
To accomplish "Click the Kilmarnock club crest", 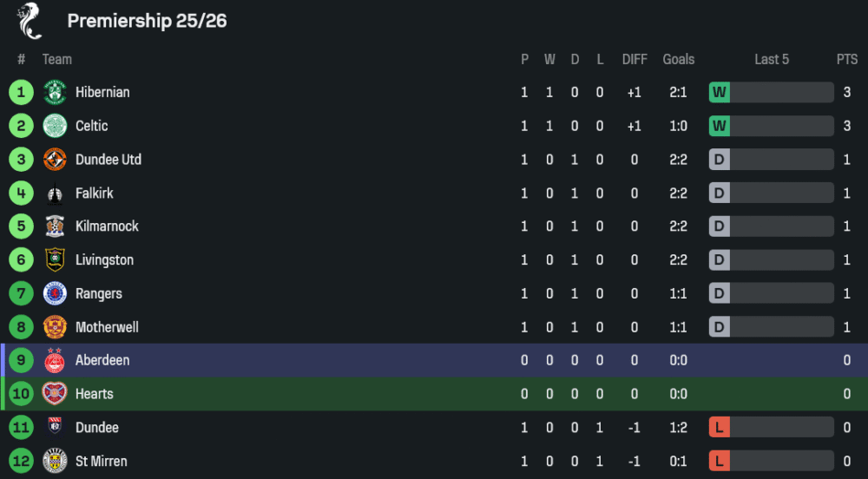I will click(x=55, y=226).
